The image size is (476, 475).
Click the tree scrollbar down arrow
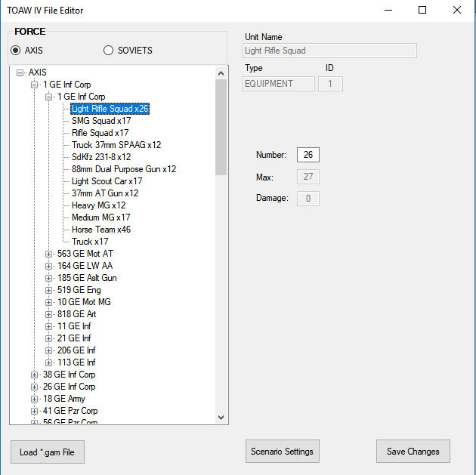click(221, 418)
